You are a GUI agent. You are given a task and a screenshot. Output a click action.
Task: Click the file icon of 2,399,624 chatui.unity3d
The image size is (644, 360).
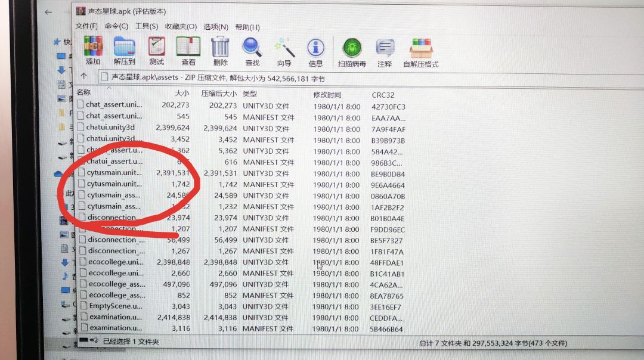pos(81,127)
